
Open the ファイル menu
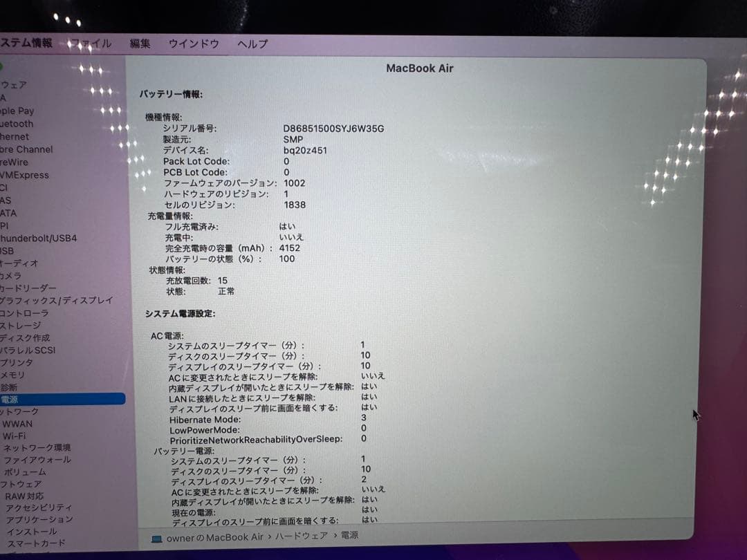click(x=90, y=43)
